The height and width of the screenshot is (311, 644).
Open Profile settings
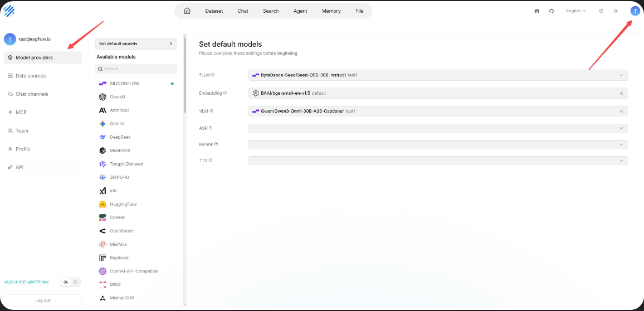(43, 149)
